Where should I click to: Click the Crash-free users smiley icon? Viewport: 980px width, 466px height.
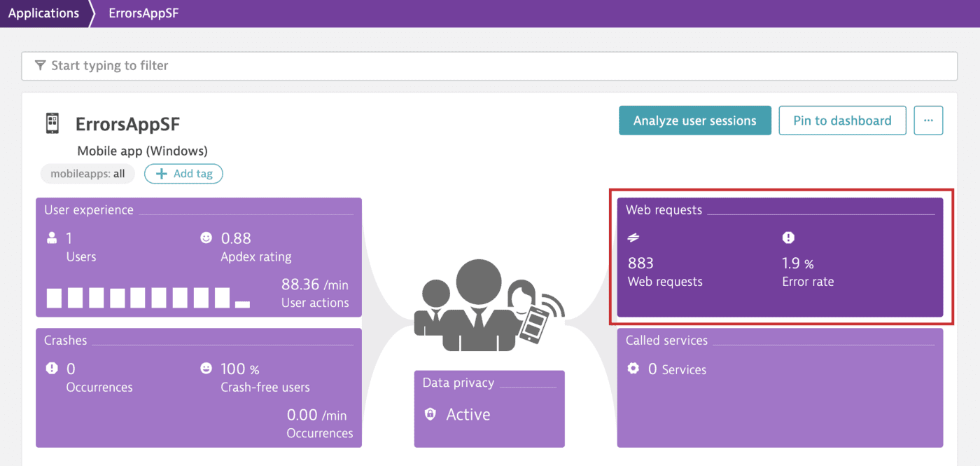click(206, 368)
